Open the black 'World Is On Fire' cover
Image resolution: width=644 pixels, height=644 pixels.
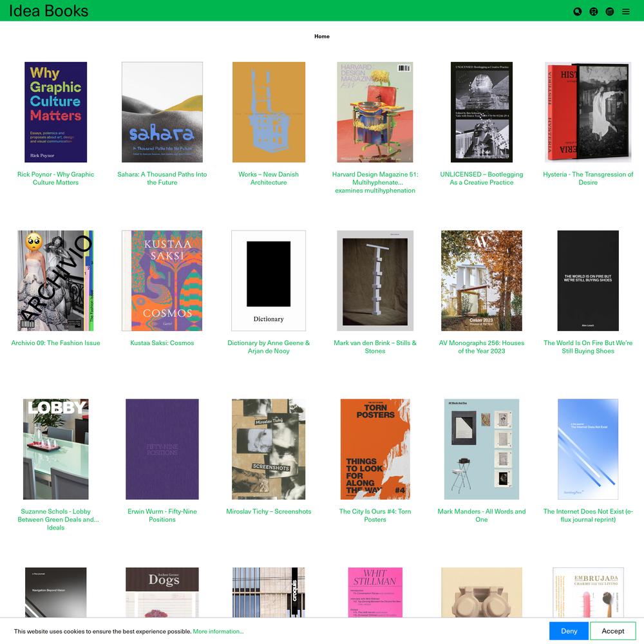[x=588, y=281]
